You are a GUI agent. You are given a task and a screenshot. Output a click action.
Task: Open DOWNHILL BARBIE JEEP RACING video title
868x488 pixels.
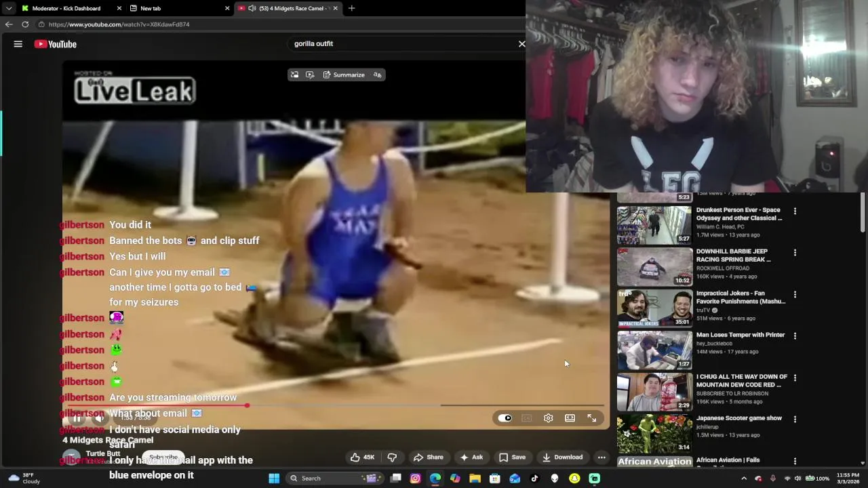733,256
